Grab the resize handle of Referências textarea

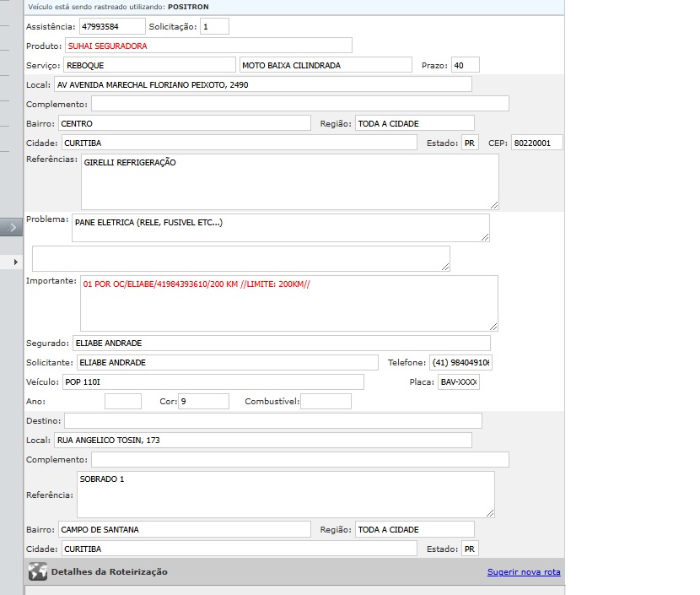pos(493,204)
